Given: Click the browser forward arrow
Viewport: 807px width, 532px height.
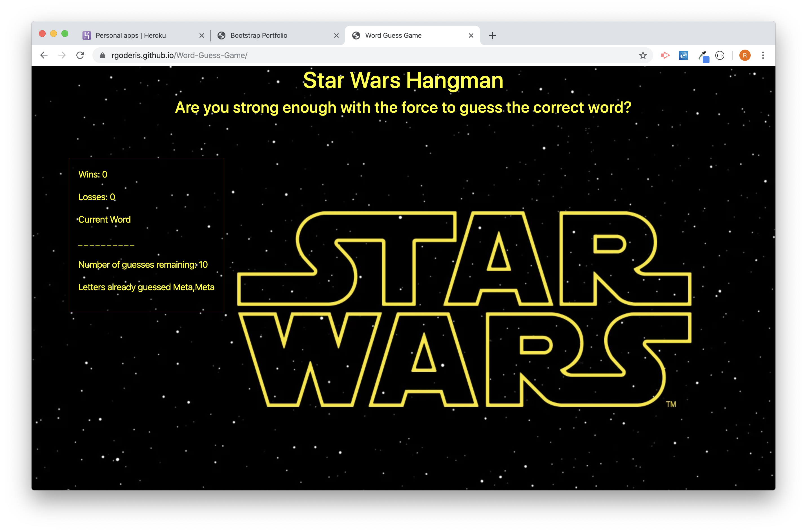Looking at the screenshot, I should [62, 55].
